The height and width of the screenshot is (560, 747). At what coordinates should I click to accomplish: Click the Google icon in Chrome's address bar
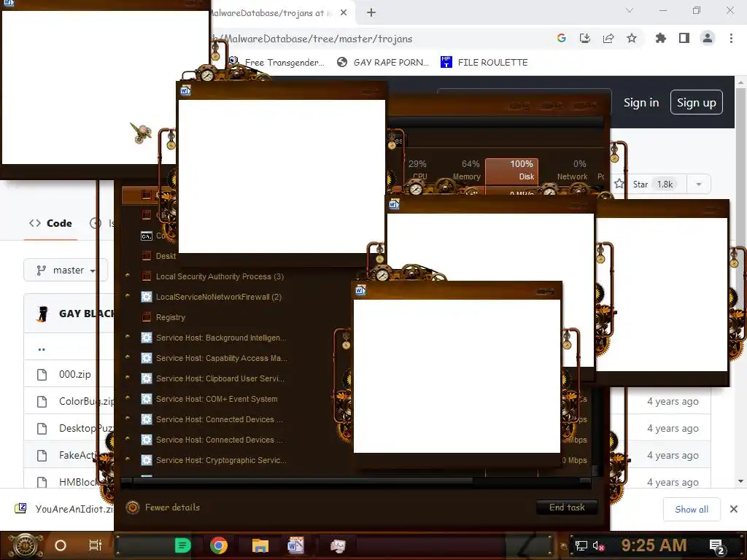click(x=561, y=38)
